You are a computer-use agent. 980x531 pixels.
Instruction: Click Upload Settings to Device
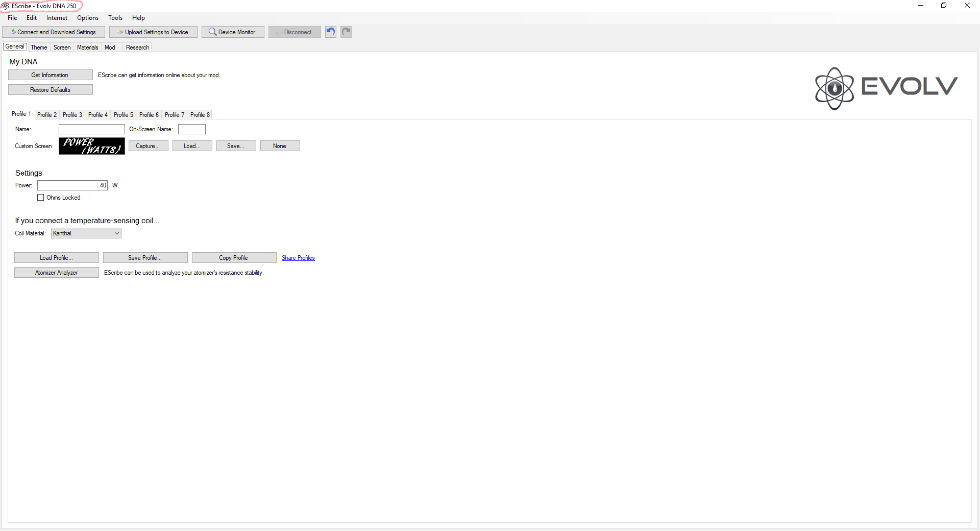(x=153, y=32)
